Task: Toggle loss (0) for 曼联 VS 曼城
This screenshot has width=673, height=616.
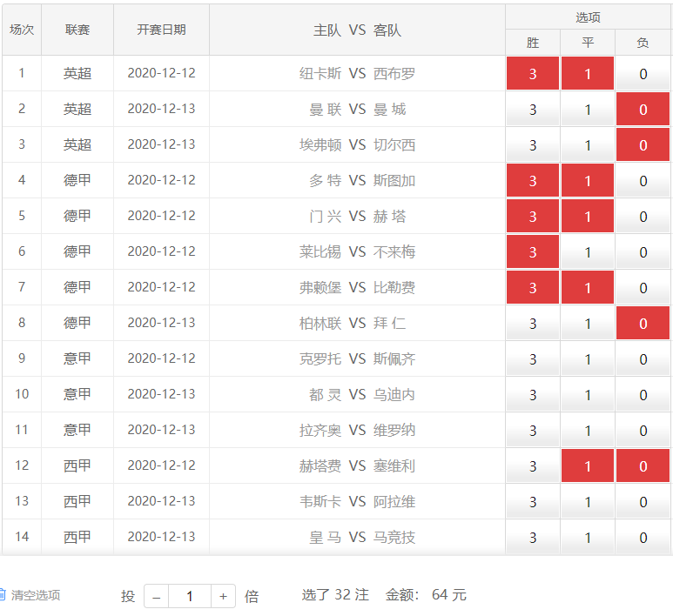Action: pyautogui.click(x=643, y=110)
